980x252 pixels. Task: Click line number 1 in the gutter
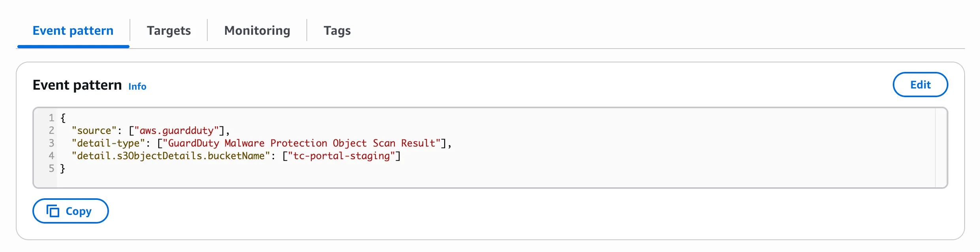[51, 118]
